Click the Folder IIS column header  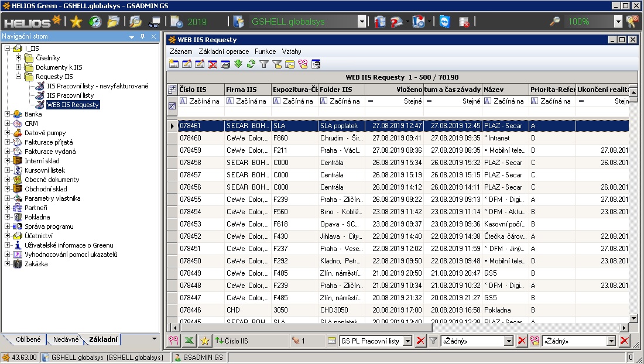tap(342, 90)
